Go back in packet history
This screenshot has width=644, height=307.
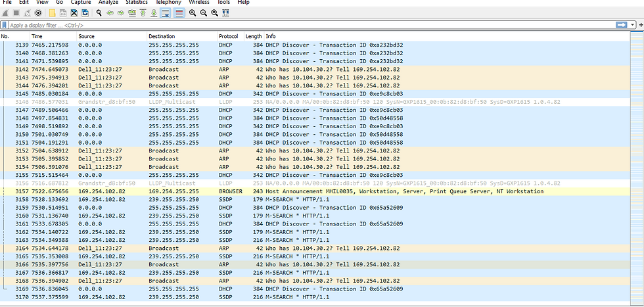coord(110,13)
